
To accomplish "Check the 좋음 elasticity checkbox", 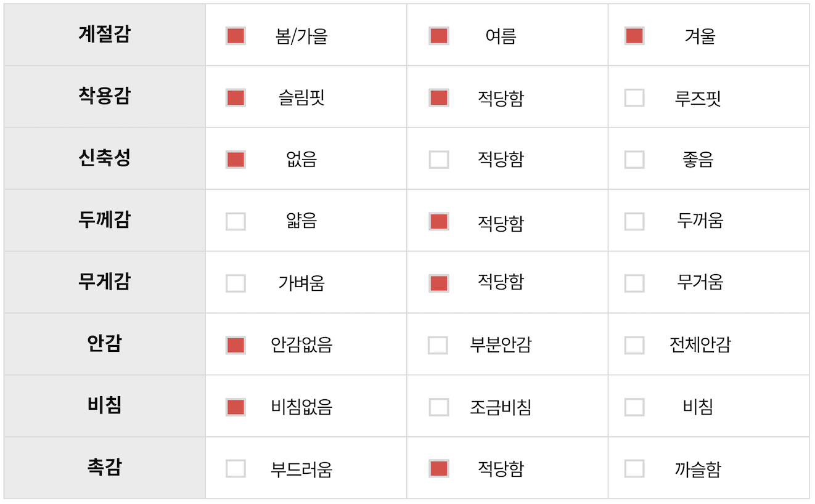I will click(634, 160).
